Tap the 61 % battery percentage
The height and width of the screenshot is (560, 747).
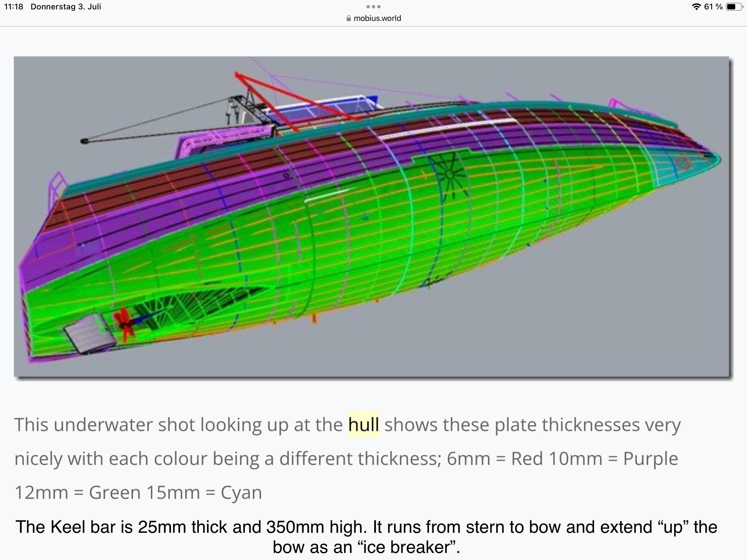click(713, 7)
